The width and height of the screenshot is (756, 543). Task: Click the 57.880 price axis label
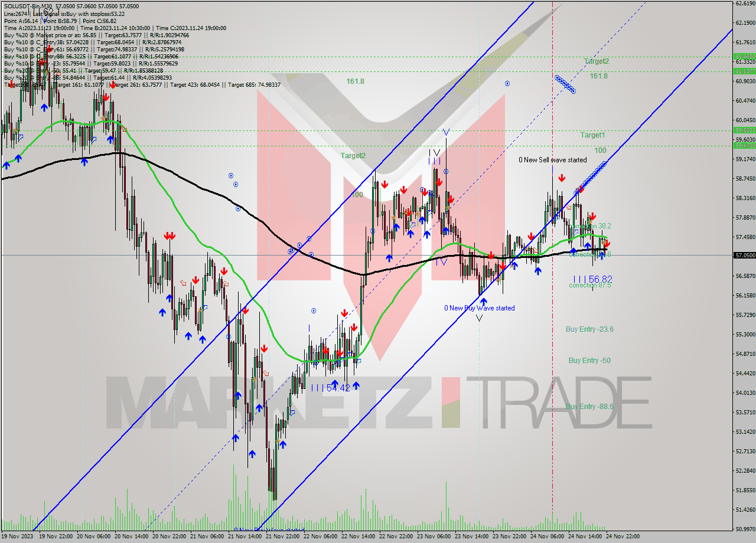click(x=744, y=218)
